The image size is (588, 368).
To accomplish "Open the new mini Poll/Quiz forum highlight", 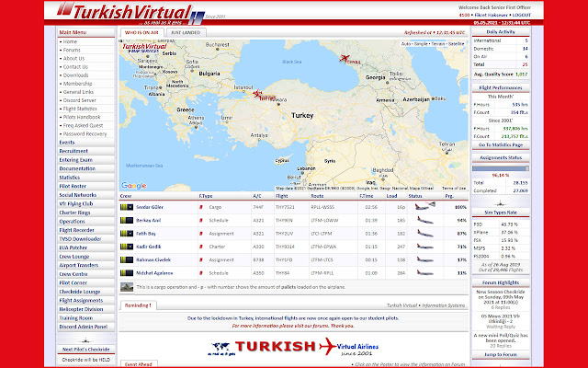I will (x=501, y=338).
